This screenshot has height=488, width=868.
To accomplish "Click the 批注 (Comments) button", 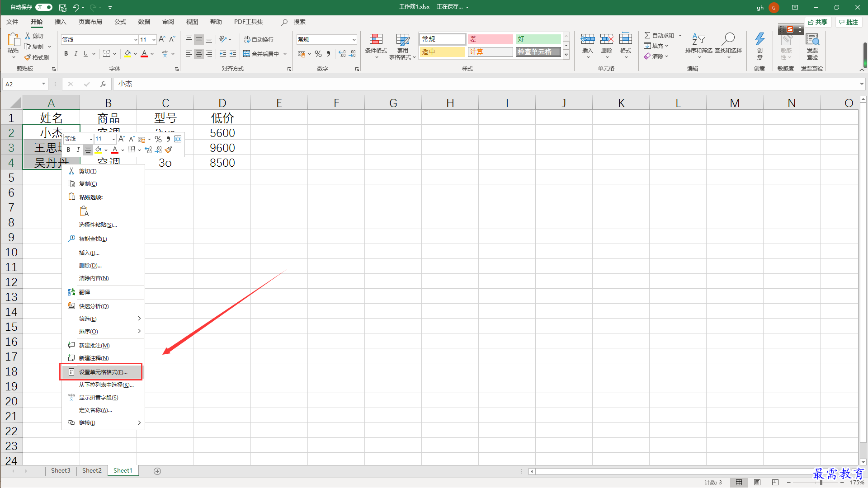I will pyautogui.click(x=849, y=22).
